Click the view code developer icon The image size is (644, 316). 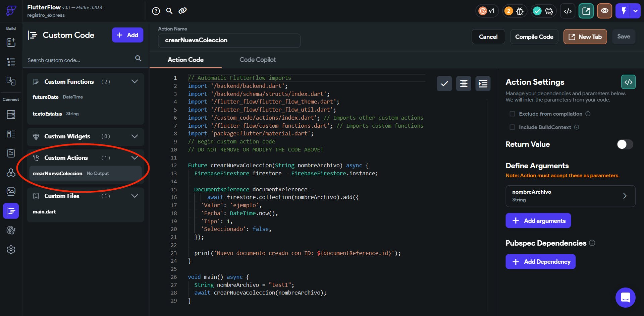pyautogui.click(x=568, y=11)
